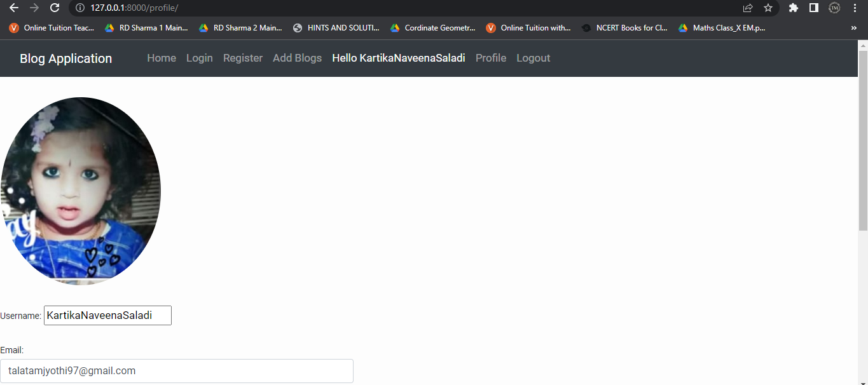Click the share icon in the address bar

coord(747,8)
